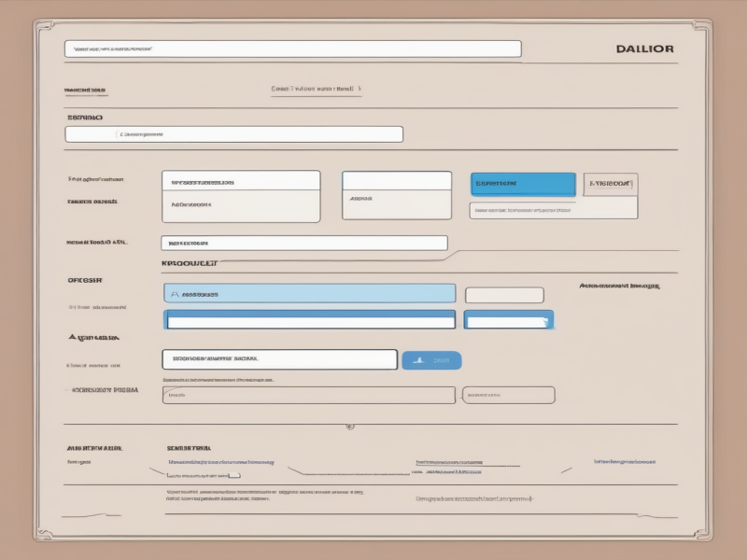Screen dimensions: 747x560
Task: Click the A icon in the light blue field
Action: pyautogui.click(x=174, y=293)
